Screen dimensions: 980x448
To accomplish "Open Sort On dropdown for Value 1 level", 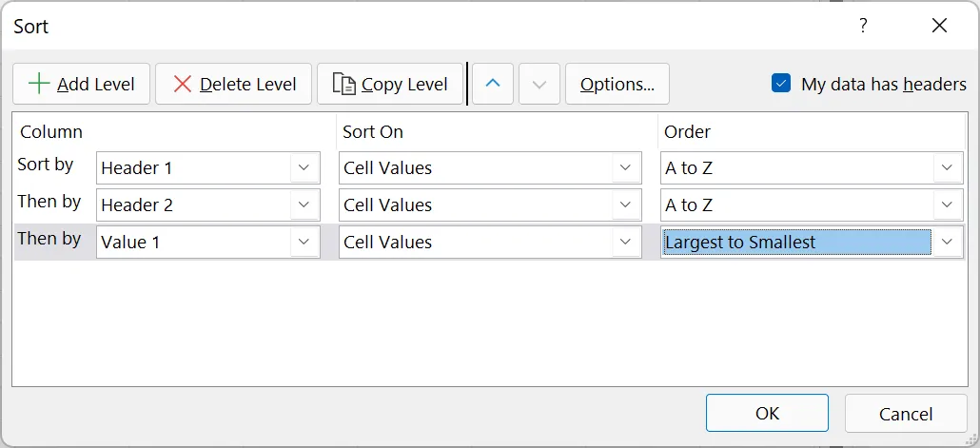I will coord(625,243).
